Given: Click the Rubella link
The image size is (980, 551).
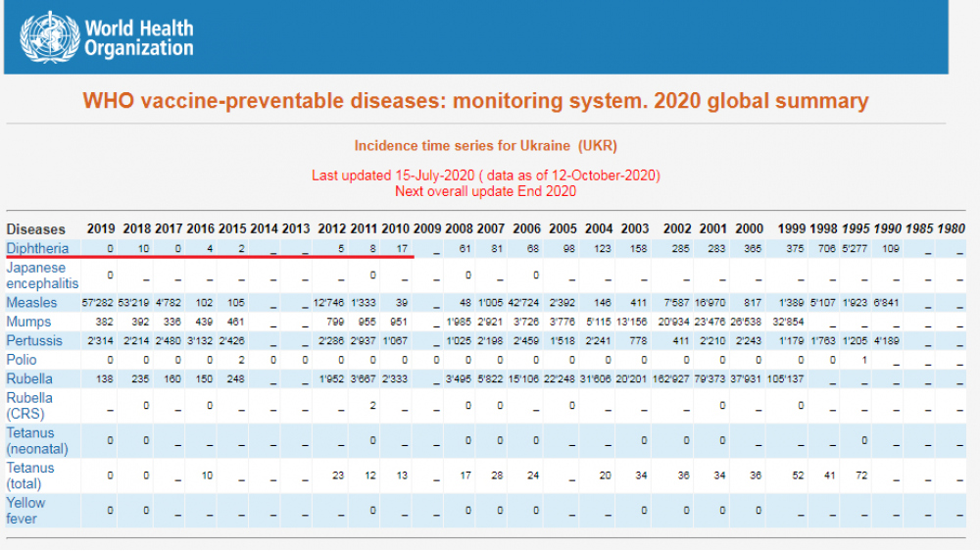Looking at the screenshot, I should pyautogui.click(x=30, y=378).
